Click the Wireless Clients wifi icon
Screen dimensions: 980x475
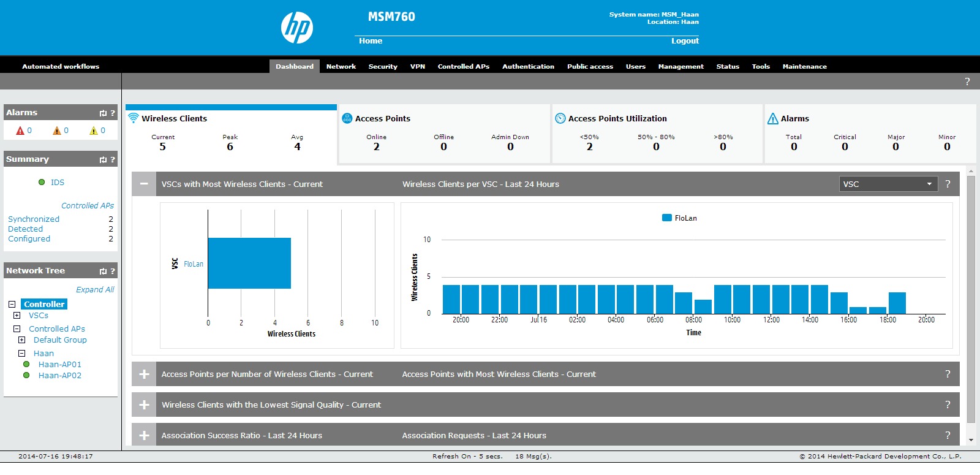[x=133, y=118]
